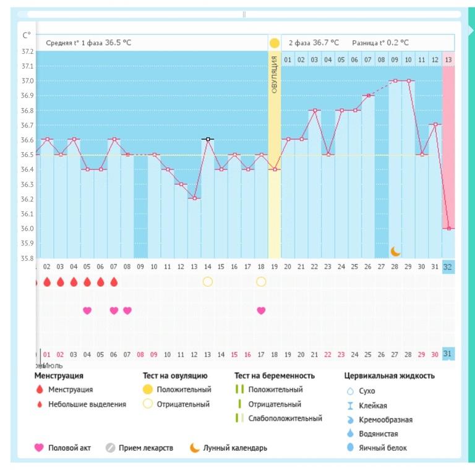Image resolution: width=475 pixels, height=476 pixels.
Task: Click the 'Сухо' cervical fluid legend icon
Action: (350, 391)
